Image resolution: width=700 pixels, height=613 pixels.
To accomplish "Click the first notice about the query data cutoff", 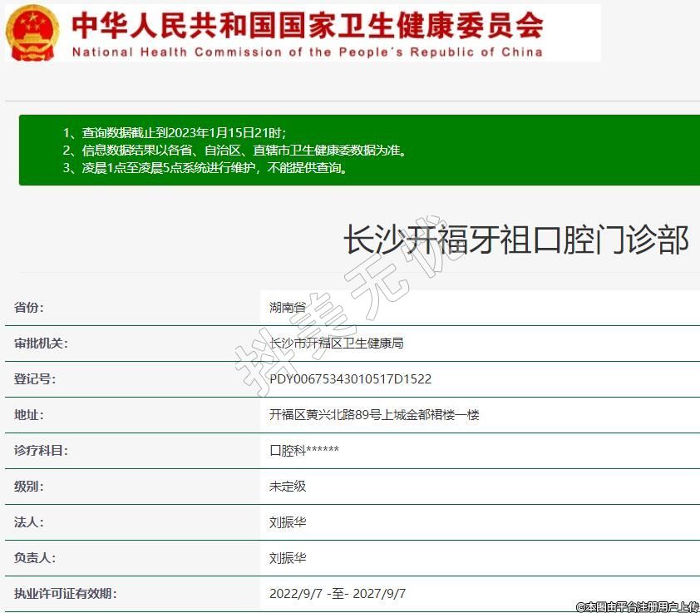I will (x=175, y=133).
